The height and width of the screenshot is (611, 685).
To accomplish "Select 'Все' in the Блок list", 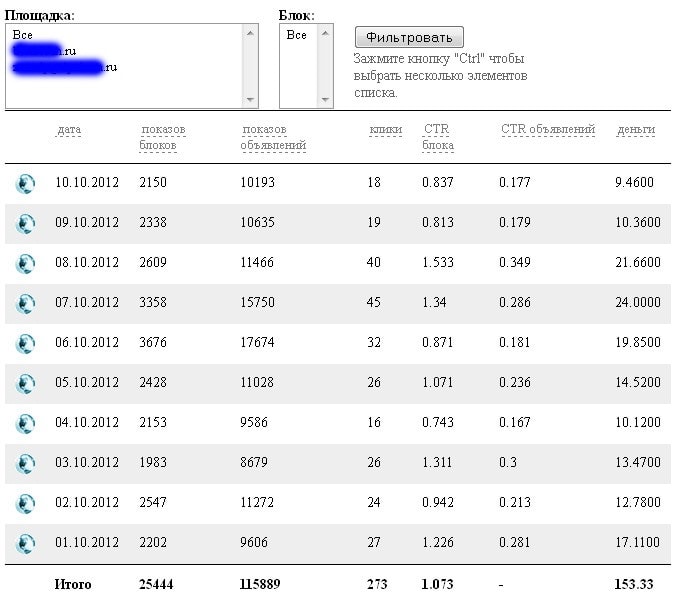I will 297,35.
